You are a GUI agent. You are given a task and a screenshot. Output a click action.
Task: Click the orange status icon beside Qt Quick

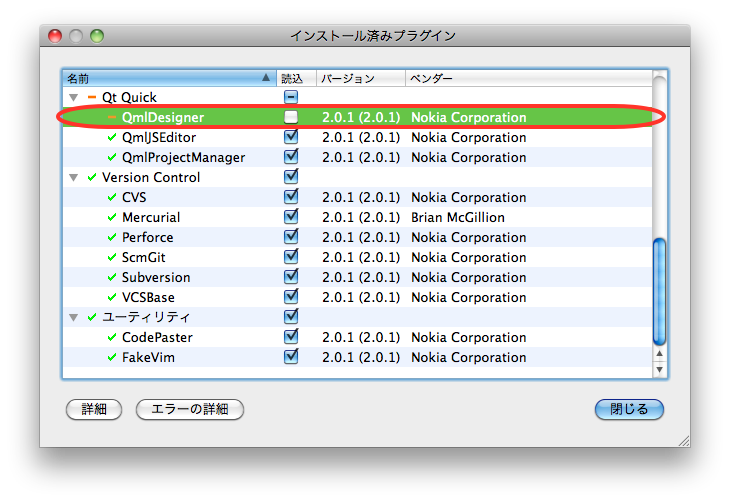click(92, 97)
